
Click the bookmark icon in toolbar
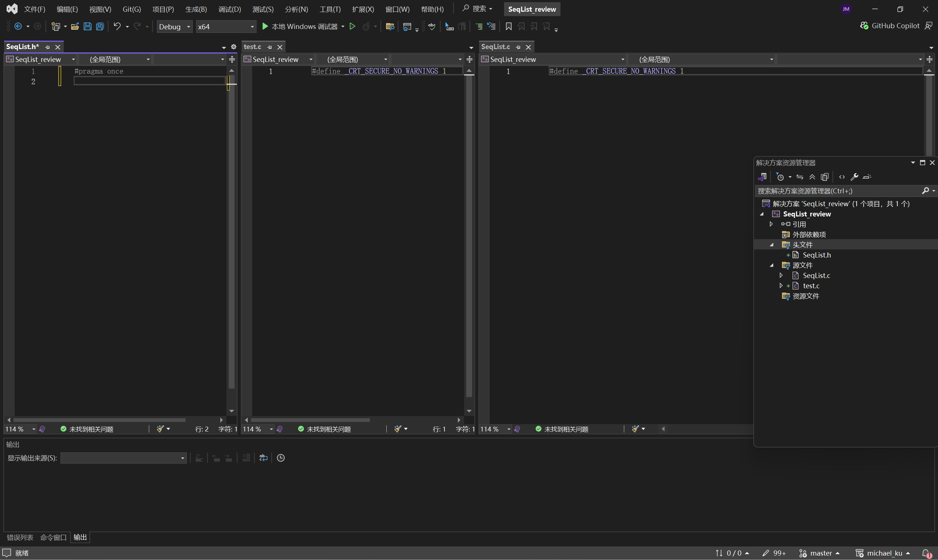(509, 26)
